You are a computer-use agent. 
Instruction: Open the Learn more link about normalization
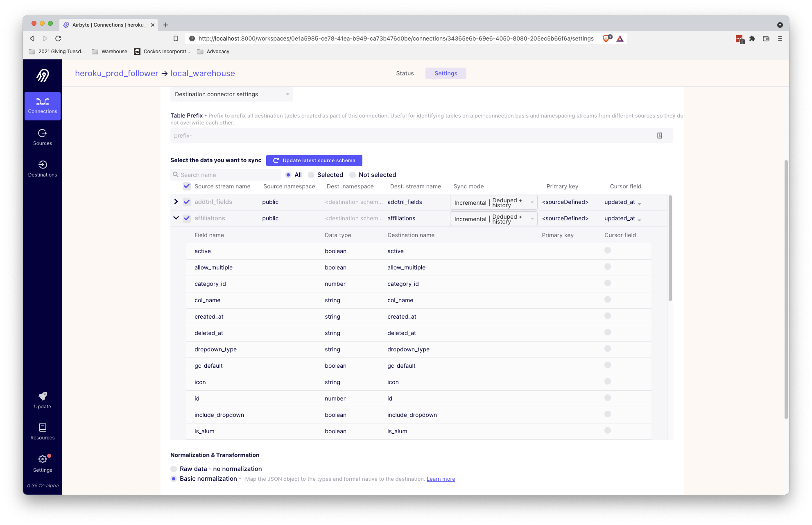point(441,479)
